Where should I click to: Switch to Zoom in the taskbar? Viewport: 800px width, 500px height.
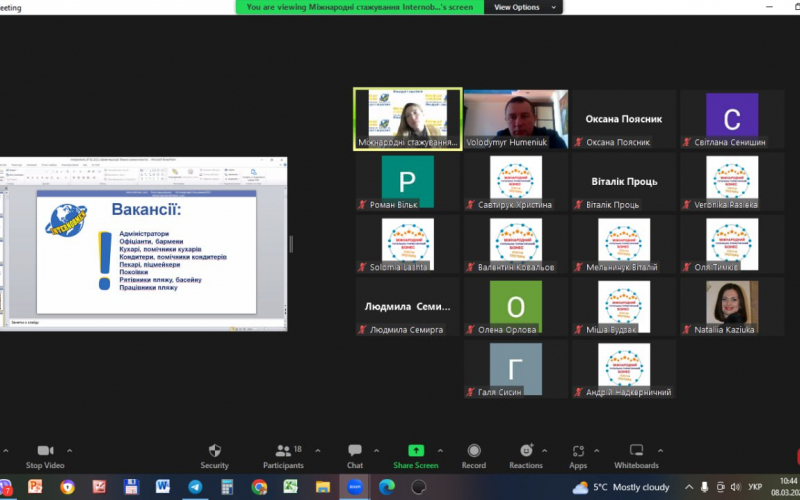(x=355, y=487)
